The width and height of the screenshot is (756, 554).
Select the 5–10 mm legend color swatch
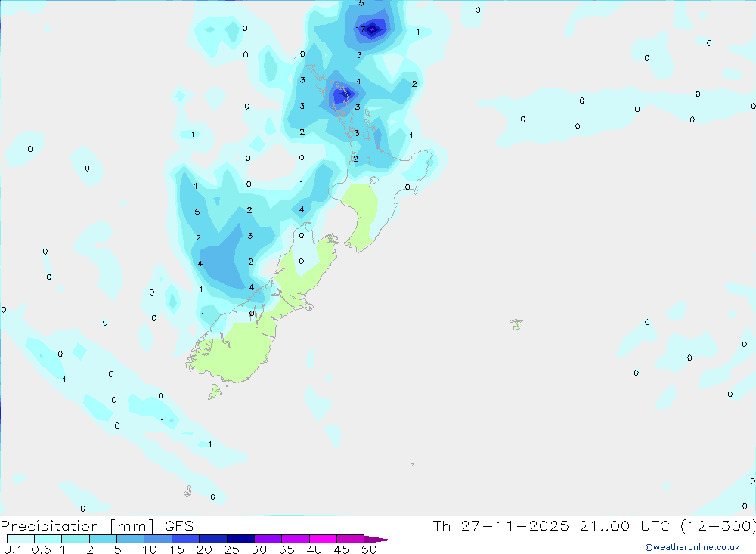coord(131,539)
